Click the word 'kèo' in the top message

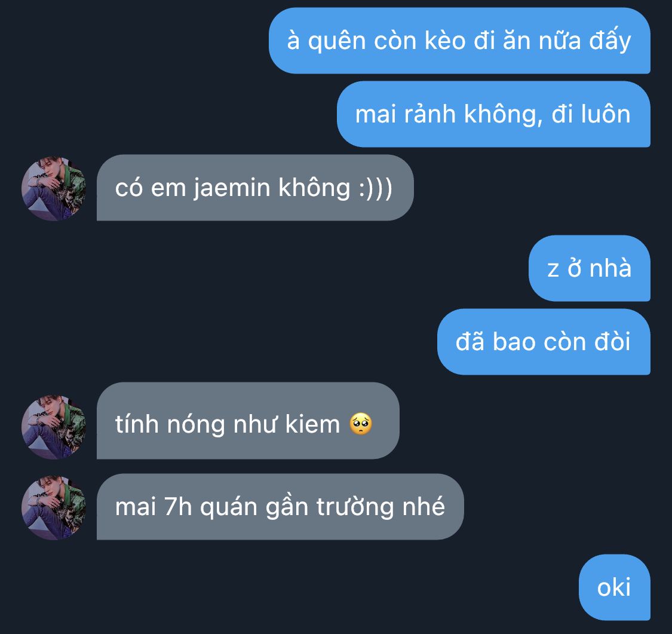point(445,40)
